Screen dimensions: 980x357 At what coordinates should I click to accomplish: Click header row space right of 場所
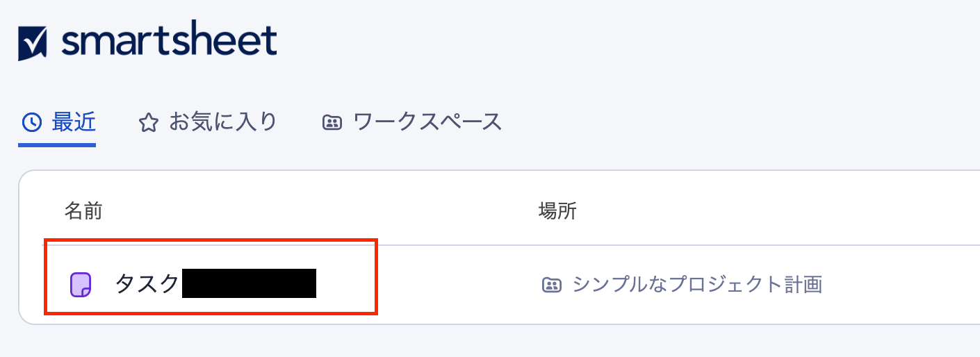click(765, 211)
